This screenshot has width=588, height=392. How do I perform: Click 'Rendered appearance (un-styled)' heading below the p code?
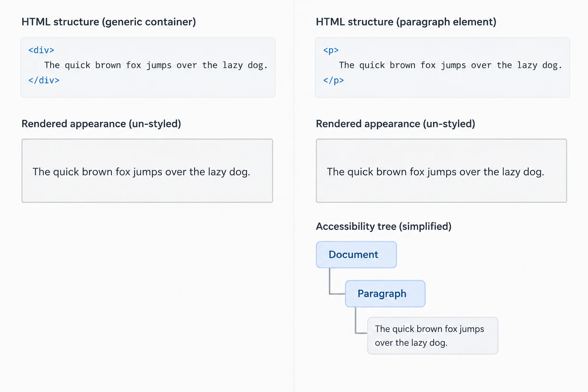395,124
